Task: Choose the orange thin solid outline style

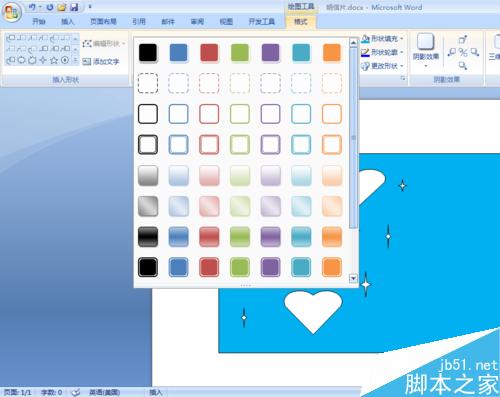Action: (332, 114)
